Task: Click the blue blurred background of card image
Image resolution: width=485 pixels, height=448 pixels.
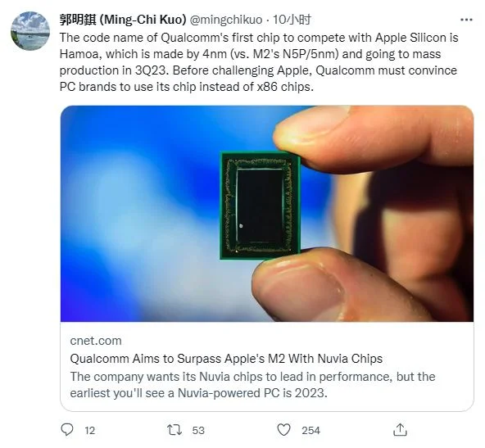Action: pos(139,201)
